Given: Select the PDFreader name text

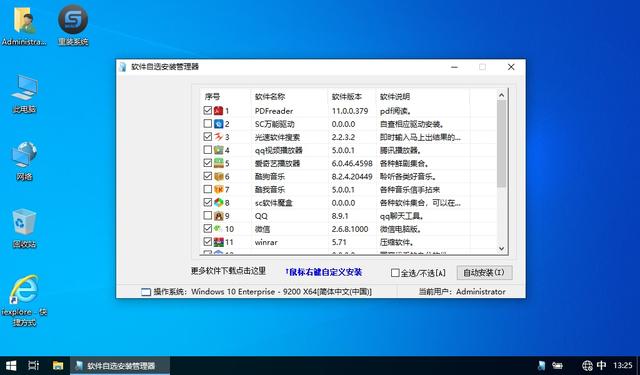Looking at the screenshot, I should click(274, 111).
